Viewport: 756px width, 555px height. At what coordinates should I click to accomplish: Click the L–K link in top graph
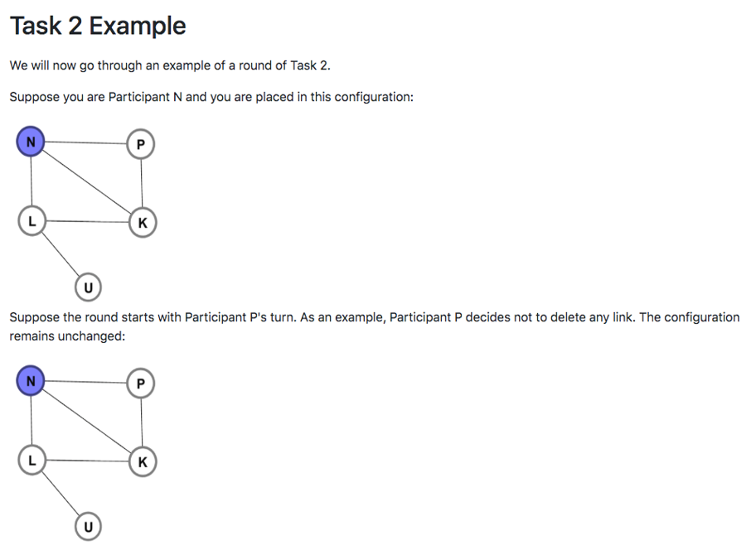tap(87, 222)
